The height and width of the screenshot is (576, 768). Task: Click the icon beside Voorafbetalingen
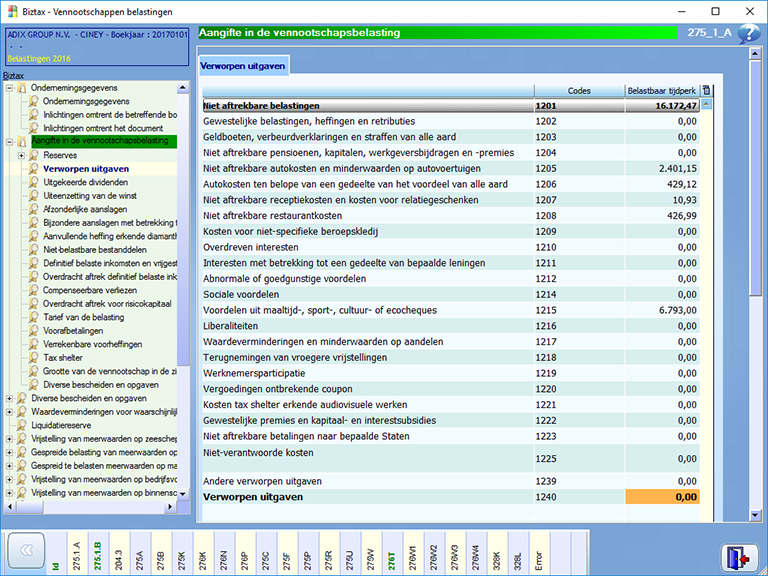pos(34,331)
